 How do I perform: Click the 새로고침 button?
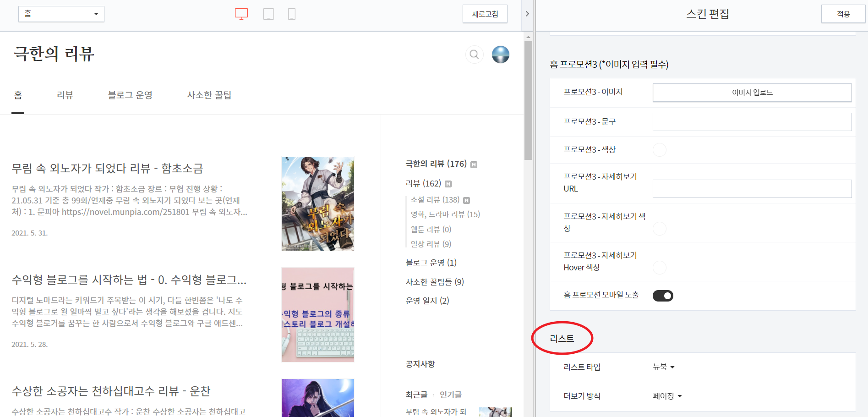pos(485,14)
